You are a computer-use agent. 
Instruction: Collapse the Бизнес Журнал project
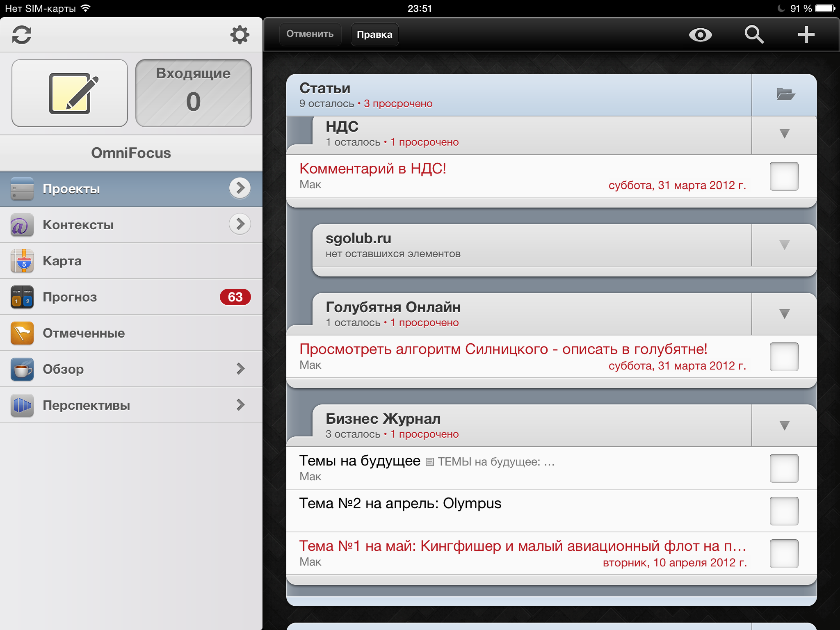784,425
